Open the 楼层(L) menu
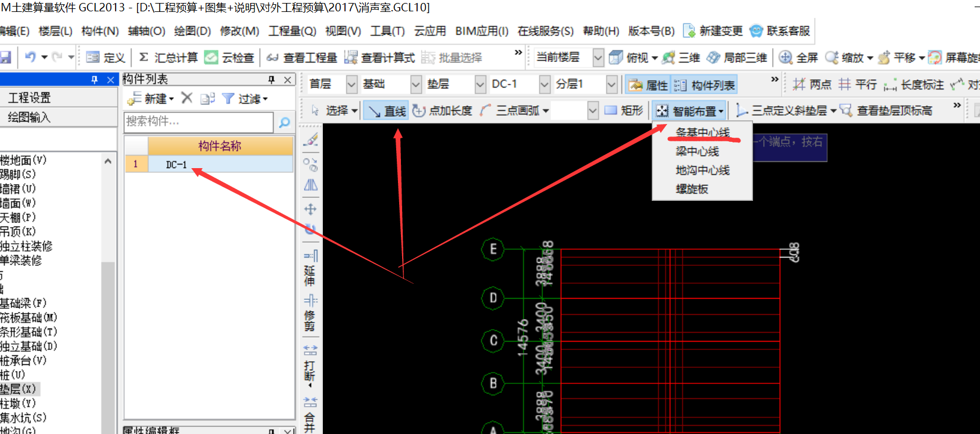This screenshot has width=980, height=434. (55, 31)
